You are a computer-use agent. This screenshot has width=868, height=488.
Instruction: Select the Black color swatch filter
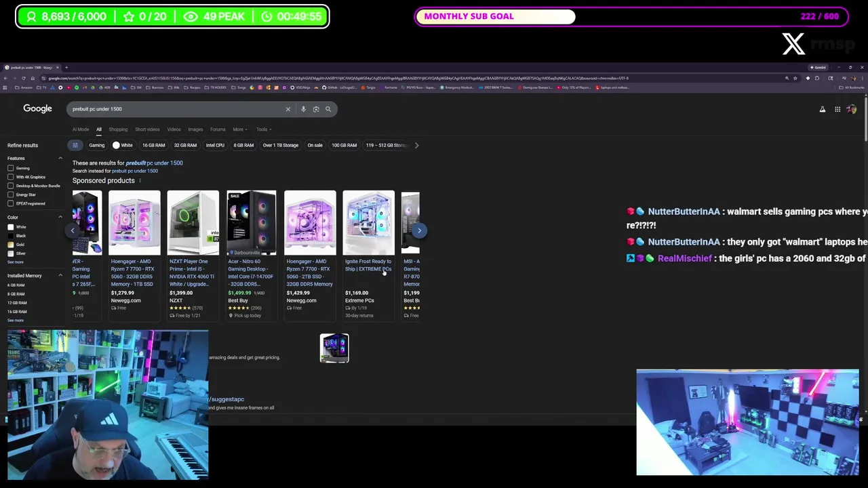(10, 236)
